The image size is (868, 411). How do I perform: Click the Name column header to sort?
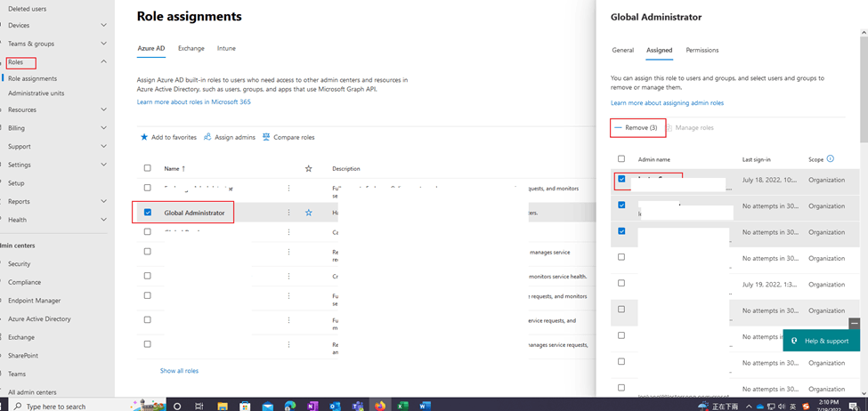point(174,169)
